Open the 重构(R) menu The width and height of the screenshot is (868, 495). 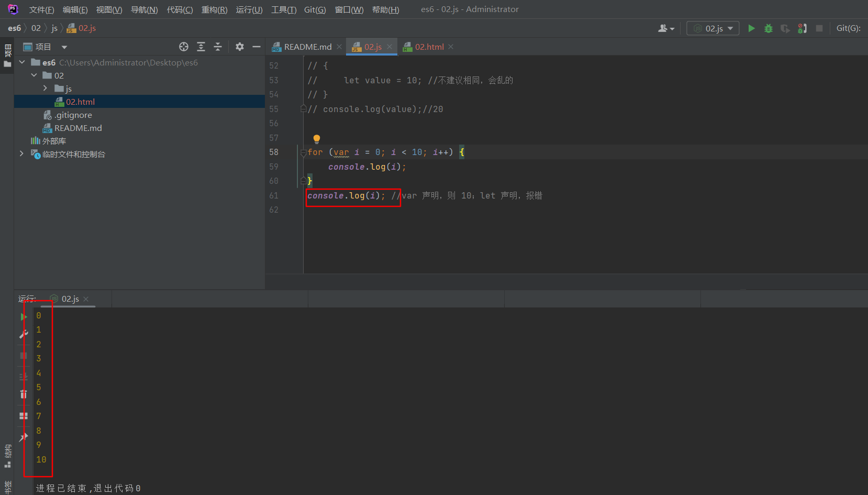coord(214,10)
